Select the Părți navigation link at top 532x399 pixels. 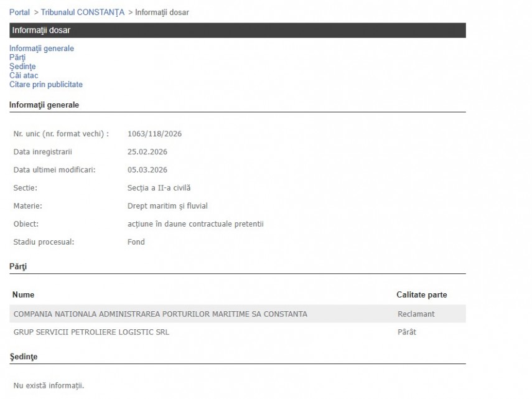click(17, 58)
